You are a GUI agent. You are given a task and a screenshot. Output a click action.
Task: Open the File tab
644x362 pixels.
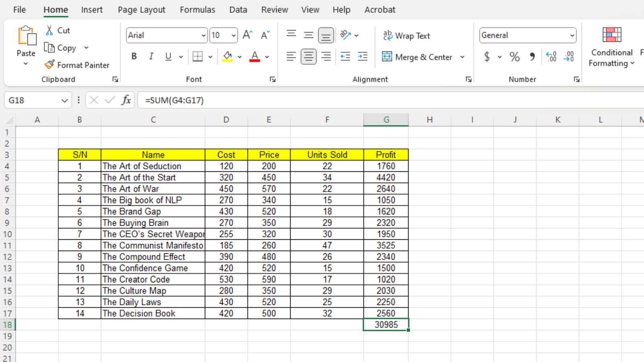click(19, 10)
